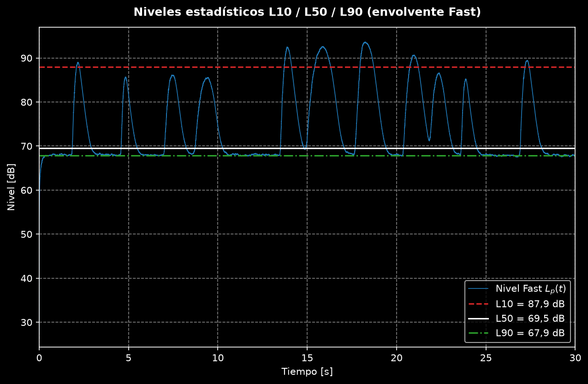Click the blue curve peak near 2 s
Screen dimensions: 588x384
(77, 62)
